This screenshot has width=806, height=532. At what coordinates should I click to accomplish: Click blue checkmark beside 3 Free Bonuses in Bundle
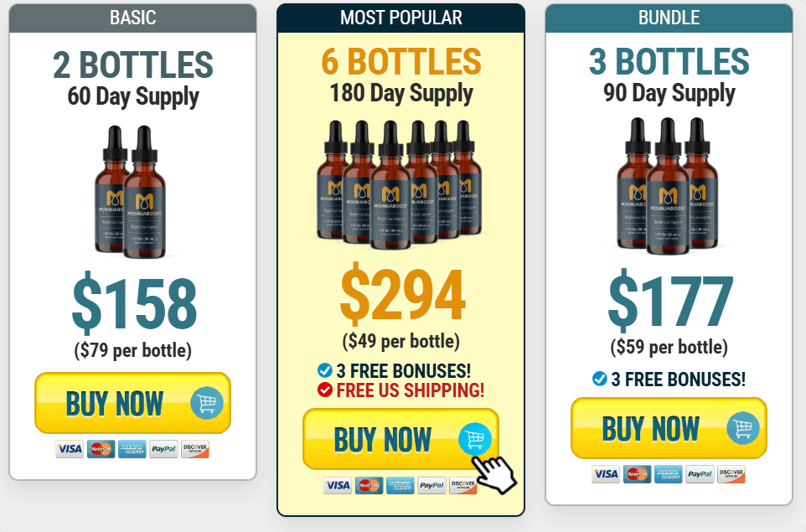tap(599, 379)
